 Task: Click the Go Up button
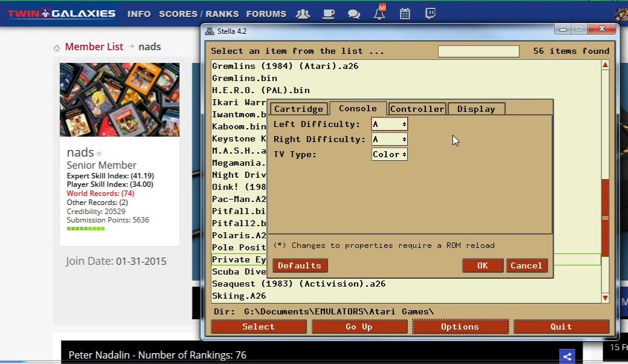359,327
